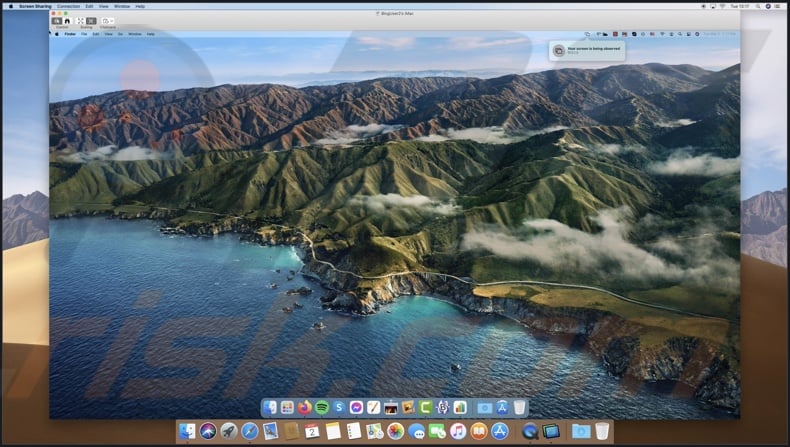
Task: Open Trash in remote dock
Action: (x=519, y=407)
